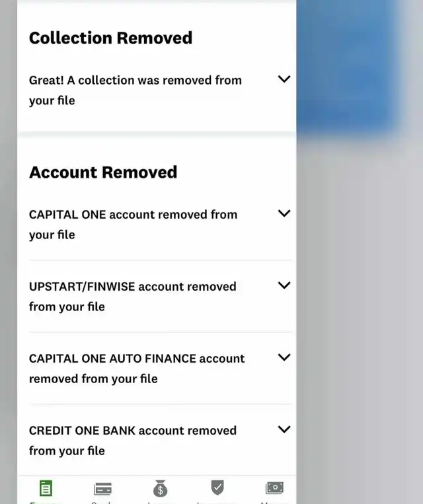Open the credit card tab icon
423x504 pixels.
coord(102,489)
